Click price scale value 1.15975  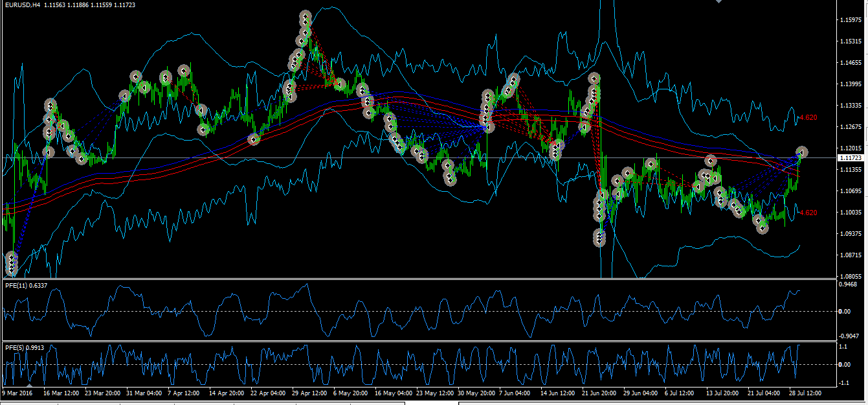coord(850,20)
